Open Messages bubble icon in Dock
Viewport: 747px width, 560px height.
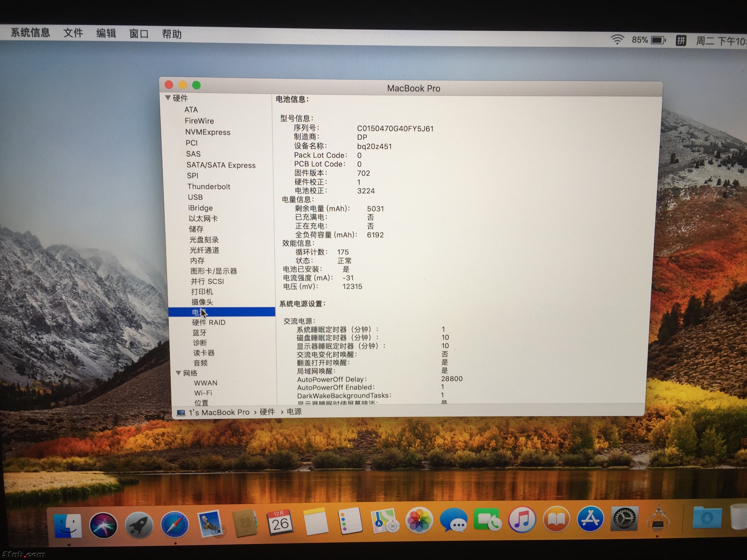click(x=454, y=520)
